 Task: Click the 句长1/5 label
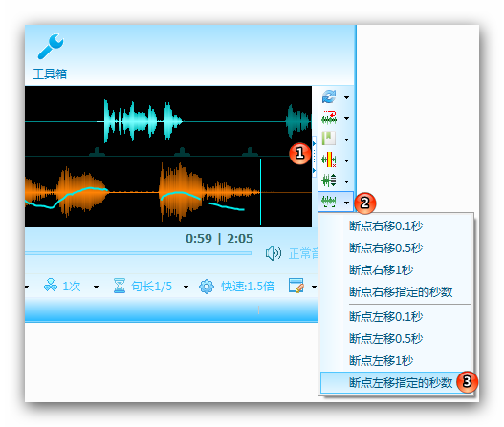[151, 286]
